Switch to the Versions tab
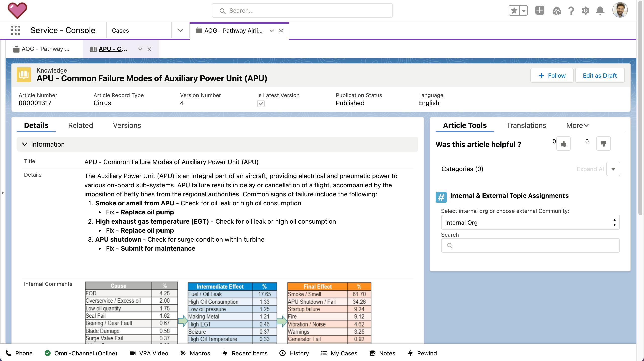 [x=127, y=125]
